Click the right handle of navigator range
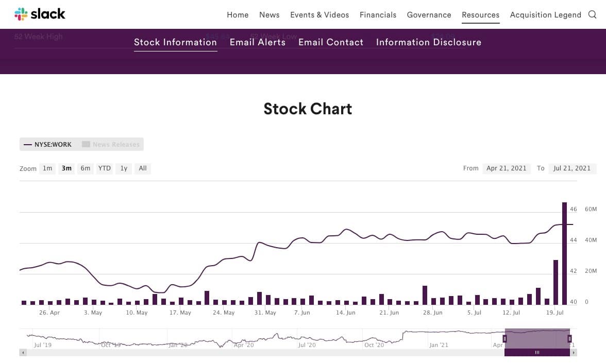Viewport: 606px width, 364px height. (570, 339)
